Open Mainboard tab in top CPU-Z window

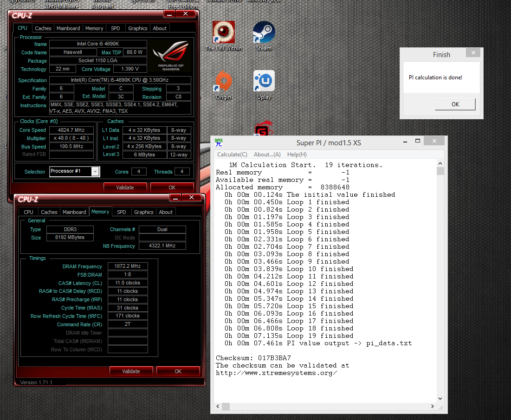(x=68, y=28)
